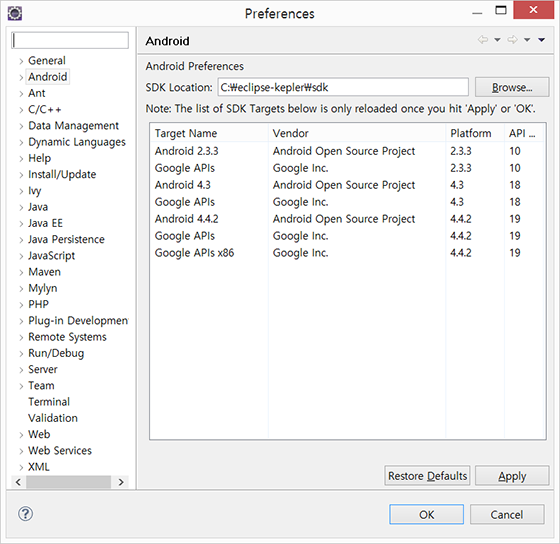Screen dimensions: 560x544
Task: Select the Validation preferences page
Action: [x=53, y=418]
